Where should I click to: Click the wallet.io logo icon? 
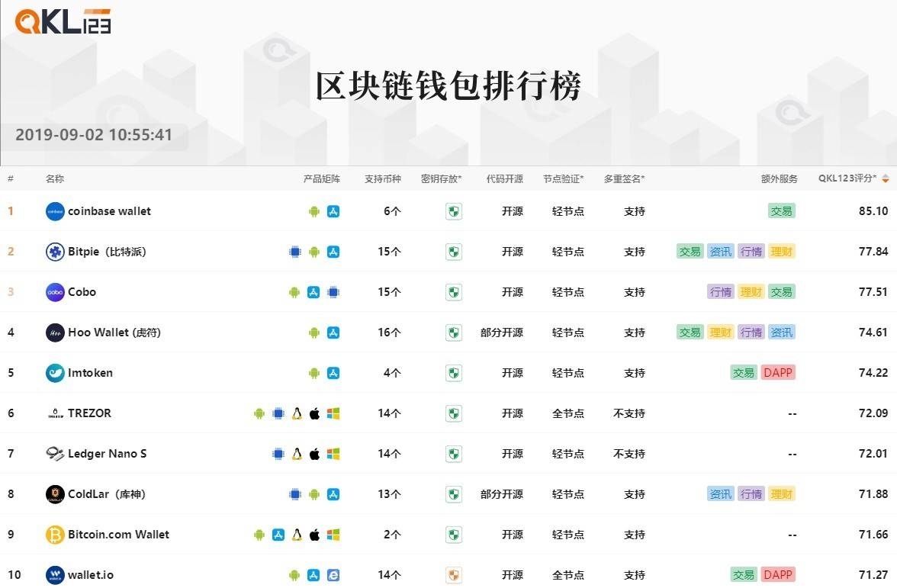pyautogui.click(x=55, y=575)
